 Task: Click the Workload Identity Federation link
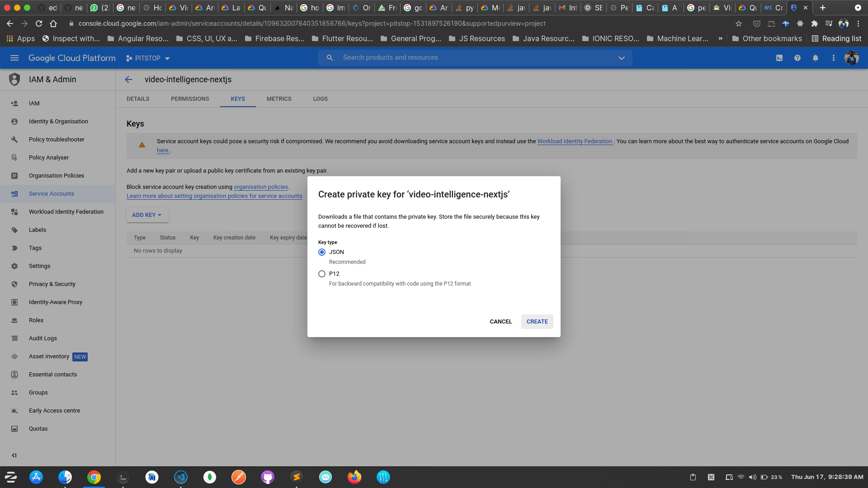tap(575, 141)
